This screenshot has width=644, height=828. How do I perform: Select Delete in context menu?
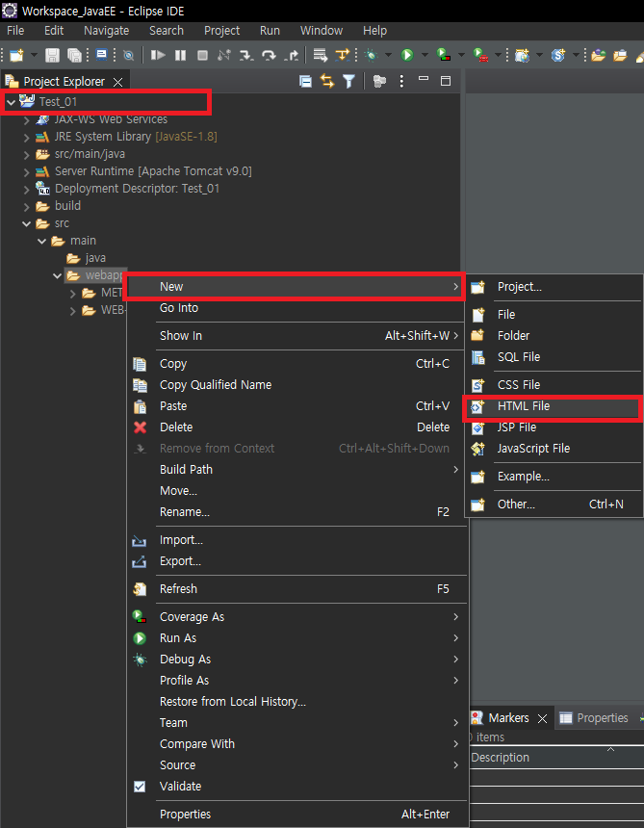tap(297, 427)
